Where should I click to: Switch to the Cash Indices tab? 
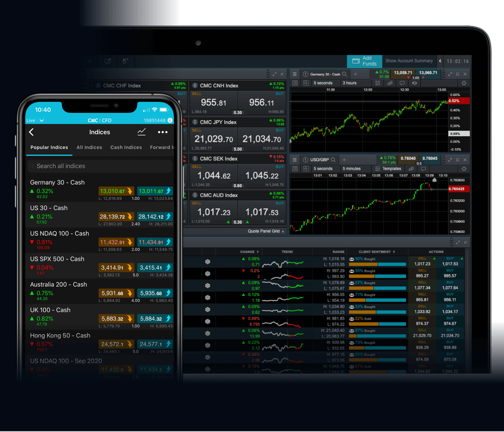[x=126, y=148]
